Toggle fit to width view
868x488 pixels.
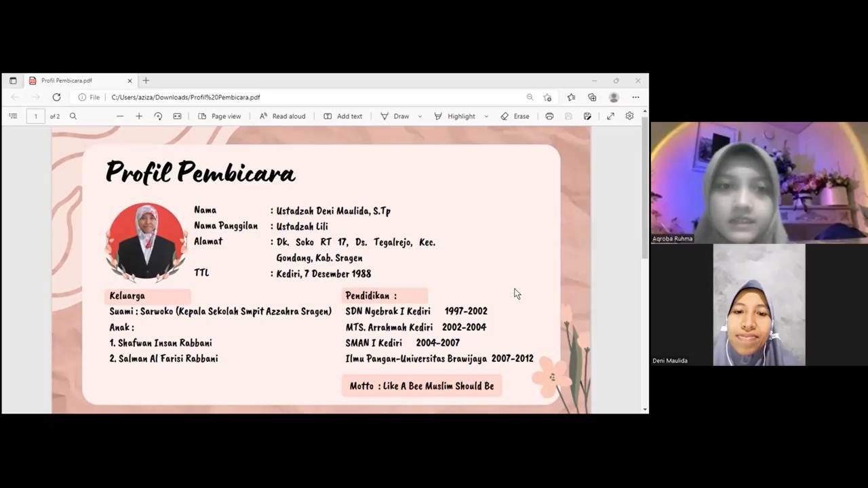(177, 116)
